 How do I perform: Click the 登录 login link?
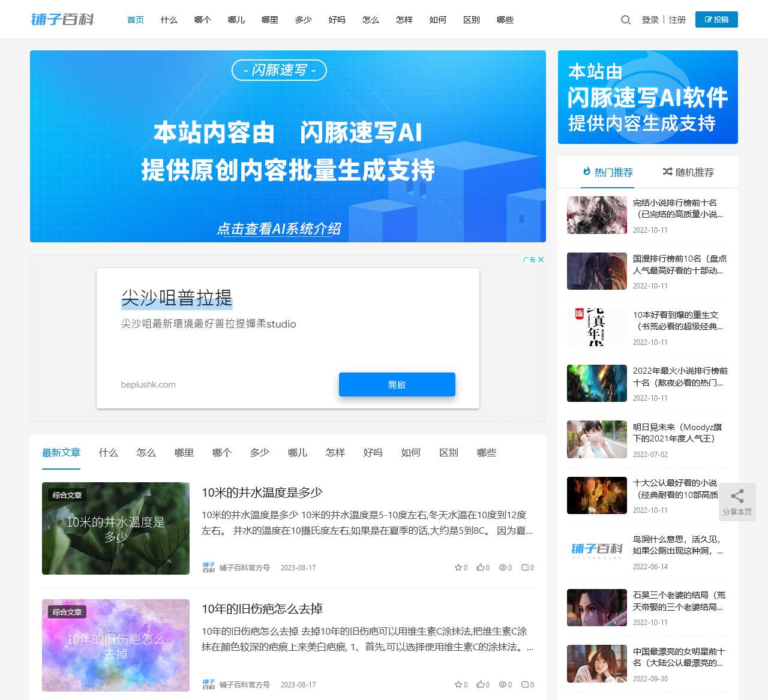(650, 20)
